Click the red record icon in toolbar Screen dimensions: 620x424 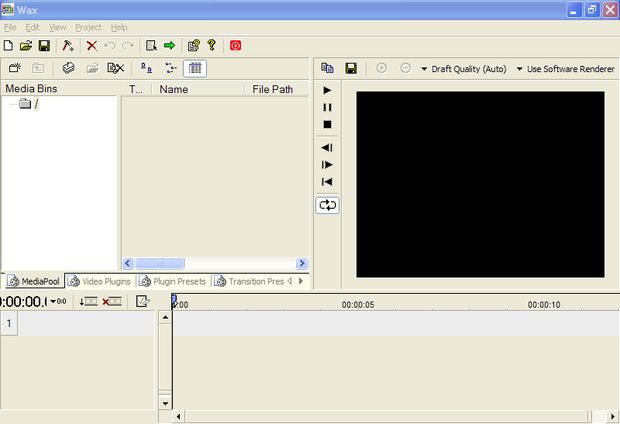click(x=235, y=45)
